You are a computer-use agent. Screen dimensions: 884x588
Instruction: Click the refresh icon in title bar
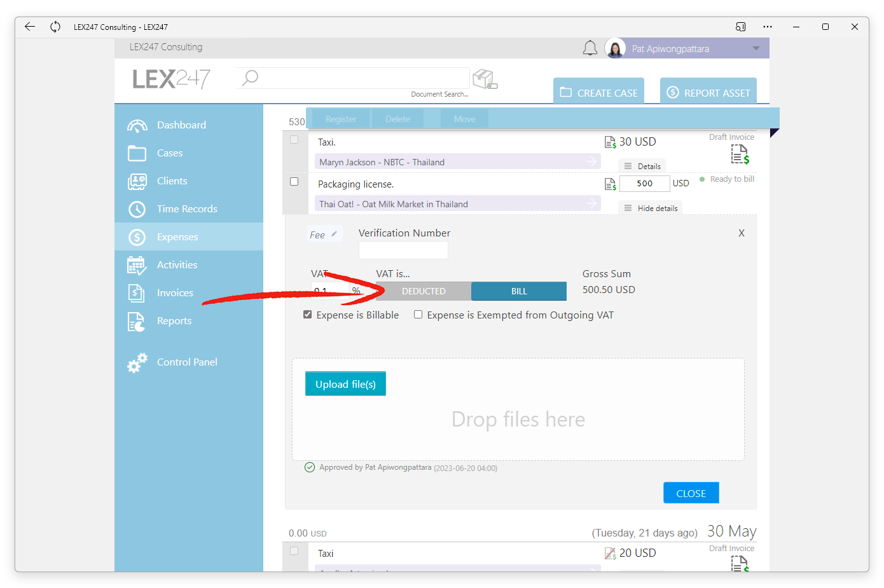55,27
